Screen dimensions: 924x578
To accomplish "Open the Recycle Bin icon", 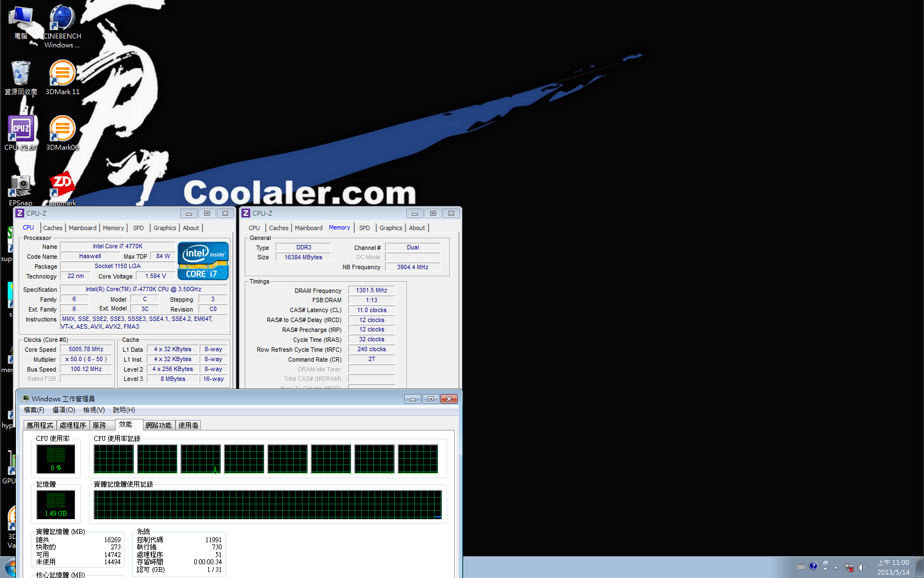I will 21,78.
